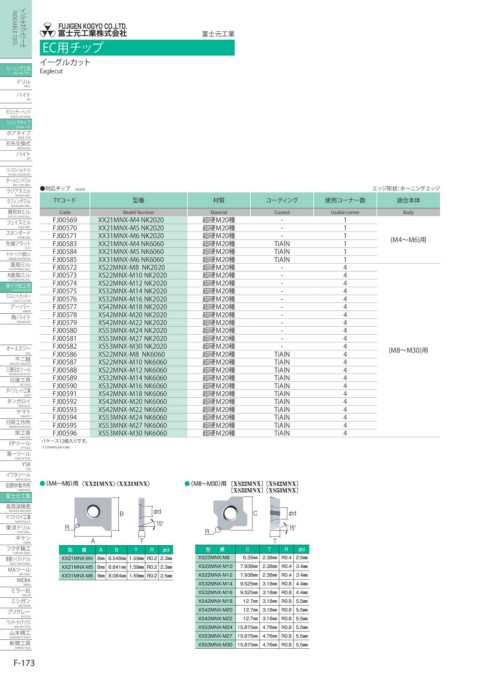480x677 pixels.
Task: Click model XS53MNX-M30 NK6060
Action: tap(132, 433)
